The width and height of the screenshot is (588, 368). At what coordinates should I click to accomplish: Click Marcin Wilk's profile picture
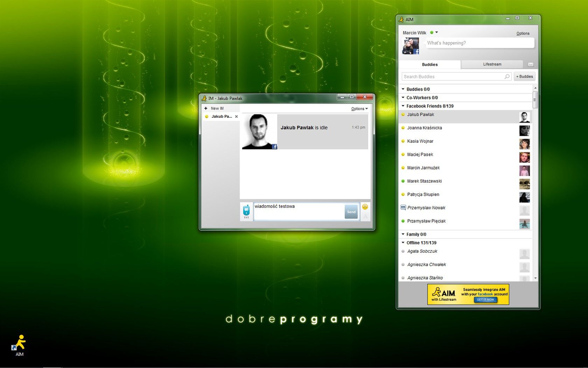tap(411, 46)
